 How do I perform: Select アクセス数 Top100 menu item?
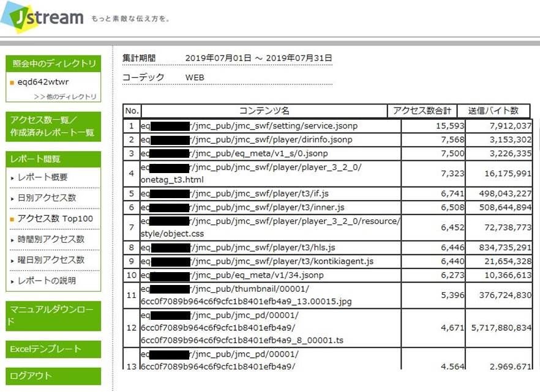(x=55, y=218)
